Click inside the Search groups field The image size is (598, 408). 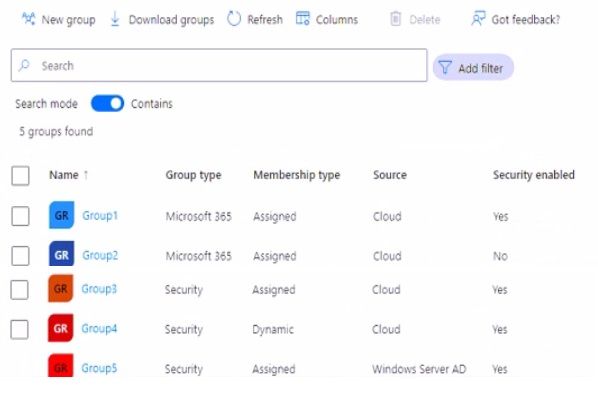tap(219, 65)
